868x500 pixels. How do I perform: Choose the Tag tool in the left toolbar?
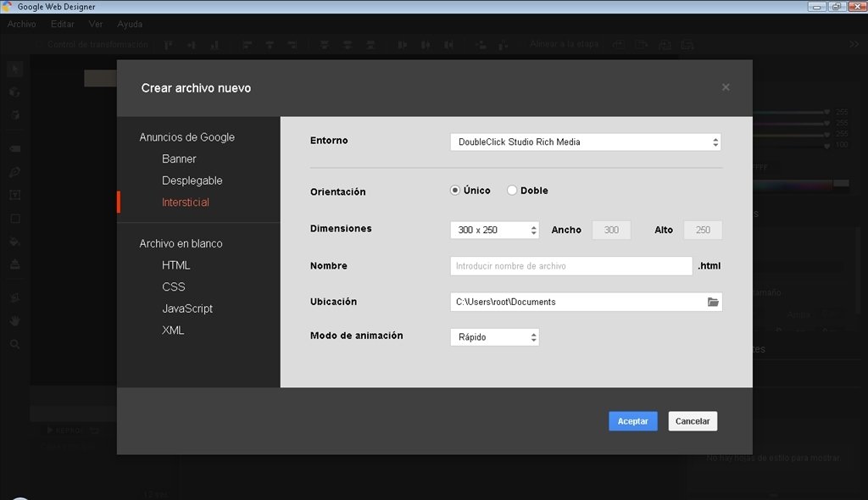(15, 148)
